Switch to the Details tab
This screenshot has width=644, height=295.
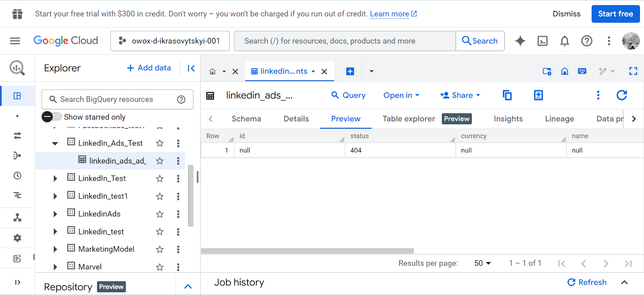point(296,119)
